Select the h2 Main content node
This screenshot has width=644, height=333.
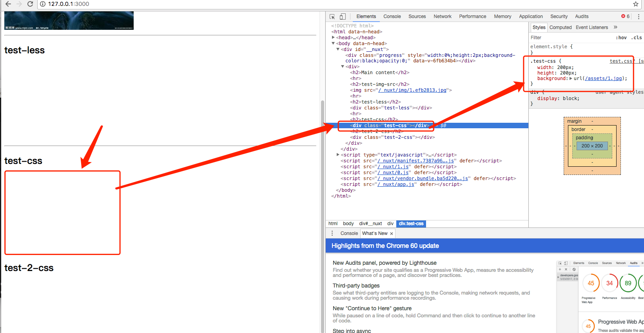point(380,73)
